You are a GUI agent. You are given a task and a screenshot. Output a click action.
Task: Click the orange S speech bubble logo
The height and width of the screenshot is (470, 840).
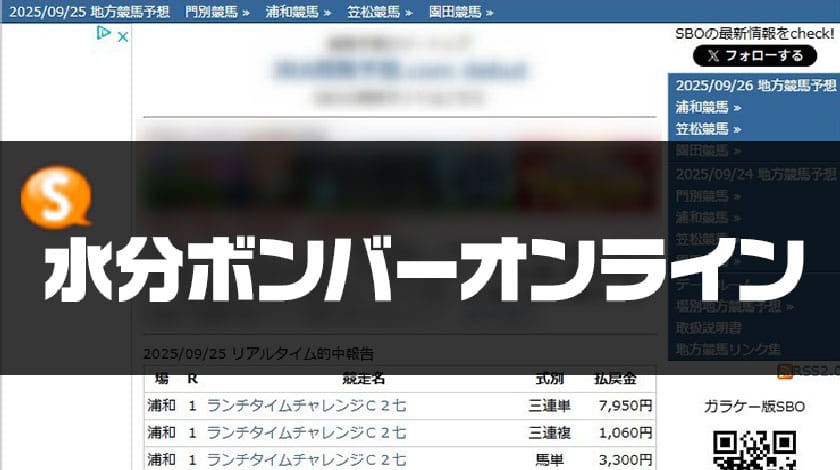[56, 198]
